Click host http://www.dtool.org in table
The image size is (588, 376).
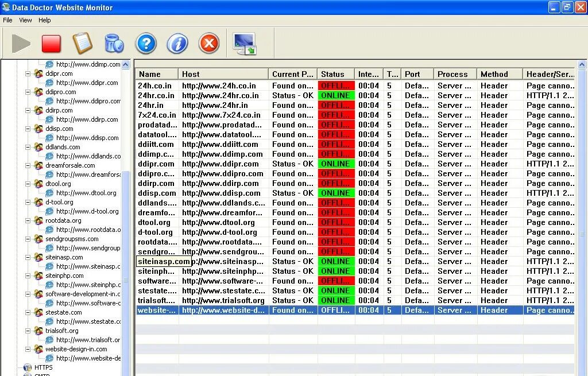[219, 222]
